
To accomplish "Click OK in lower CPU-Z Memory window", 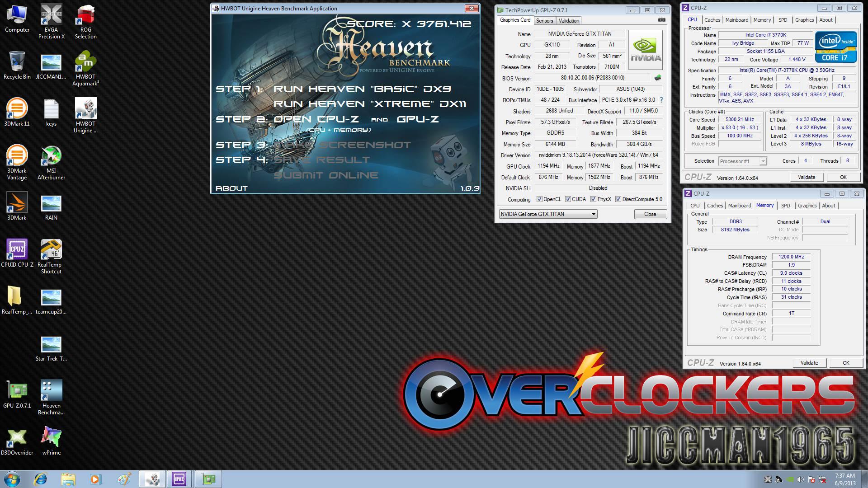I will point(845,363).
